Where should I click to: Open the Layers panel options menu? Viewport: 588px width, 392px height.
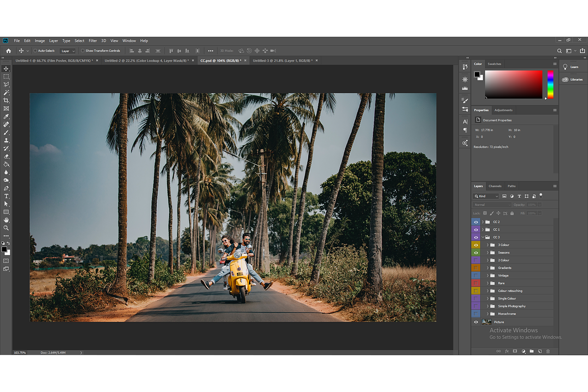tap(555, 186)
